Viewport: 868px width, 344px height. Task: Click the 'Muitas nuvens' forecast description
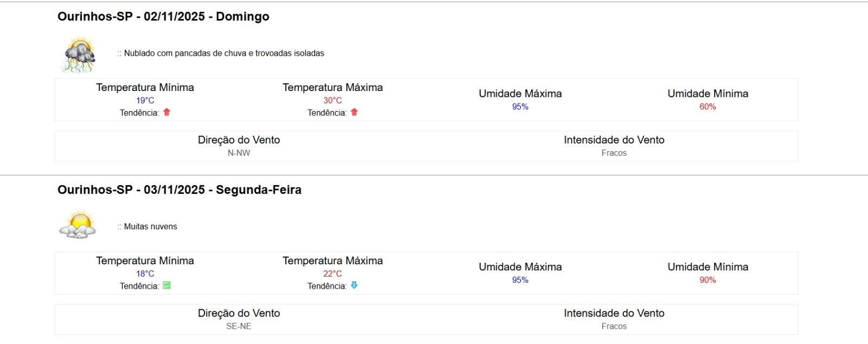click(150, 226)
